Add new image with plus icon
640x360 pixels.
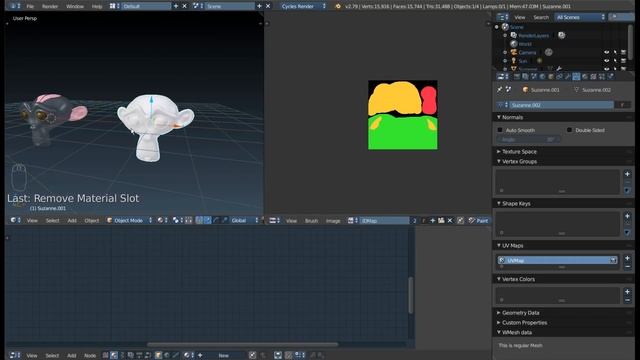pos(433,220)
